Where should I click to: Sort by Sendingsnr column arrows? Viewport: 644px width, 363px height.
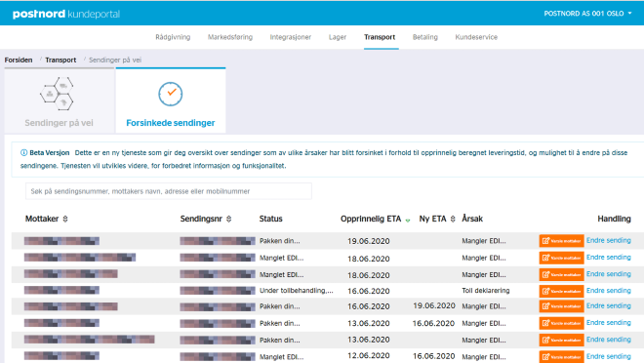point(228,219)
